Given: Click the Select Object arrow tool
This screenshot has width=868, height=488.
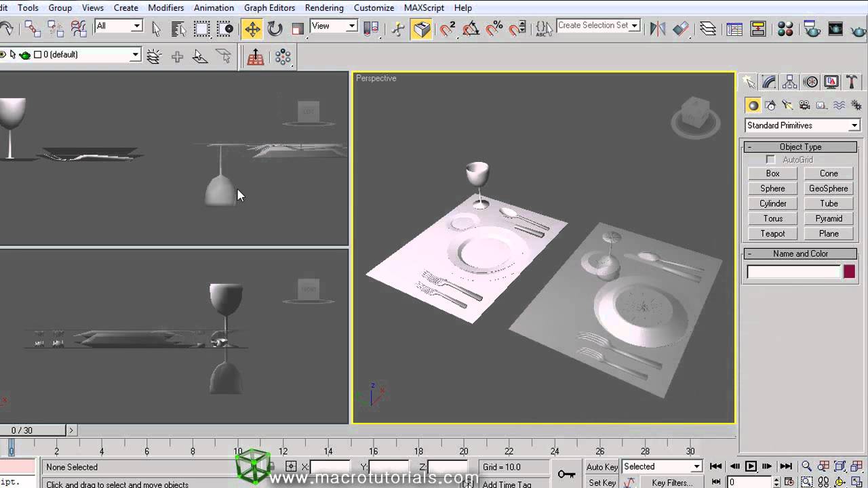Looking at the screenshot, I should click(157, 28).
